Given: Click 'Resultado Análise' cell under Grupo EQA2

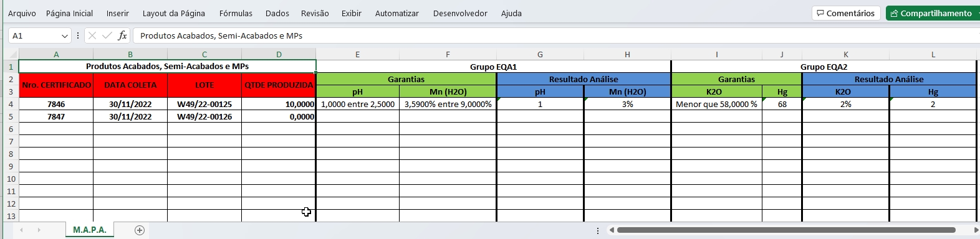Looking at the screenshot, I should point(889,79).
